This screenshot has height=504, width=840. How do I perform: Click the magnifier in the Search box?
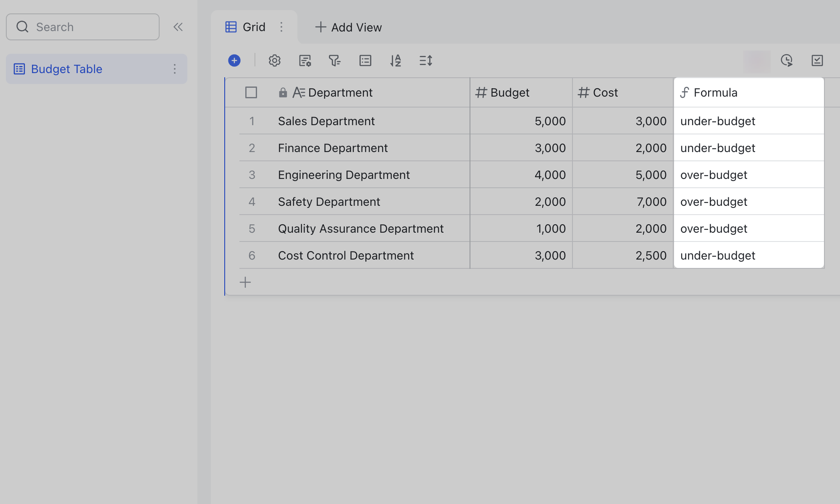point(23,26)
